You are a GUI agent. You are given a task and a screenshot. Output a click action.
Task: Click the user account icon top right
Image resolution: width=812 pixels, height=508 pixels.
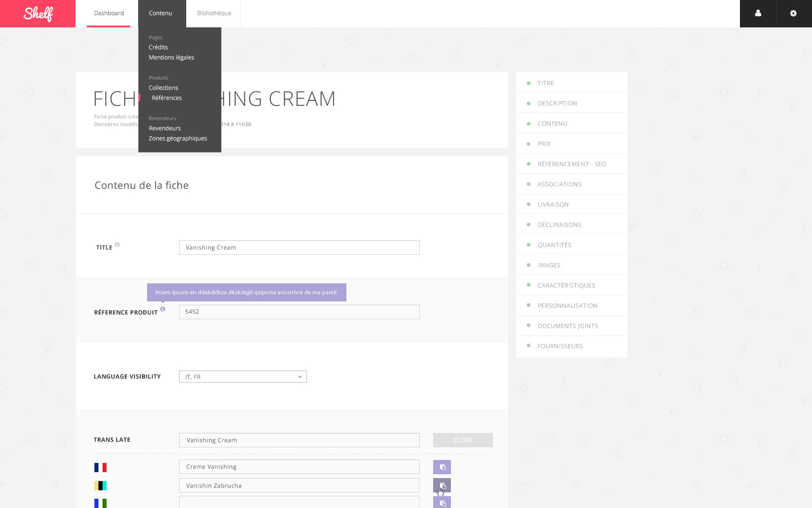tap(758, 13)
